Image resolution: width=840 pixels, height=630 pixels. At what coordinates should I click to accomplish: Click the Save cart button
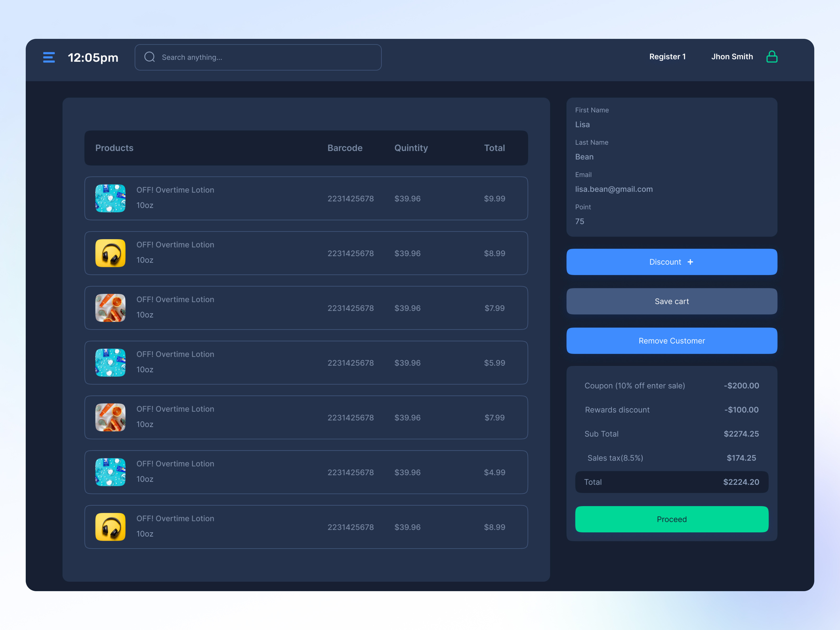(671, 301)
